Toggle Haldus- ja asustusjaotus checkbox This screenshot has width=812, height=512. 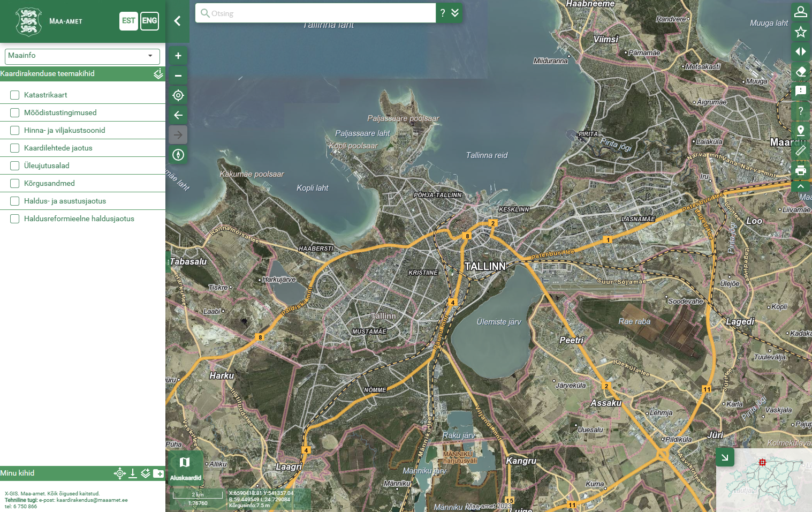(15, 201)
